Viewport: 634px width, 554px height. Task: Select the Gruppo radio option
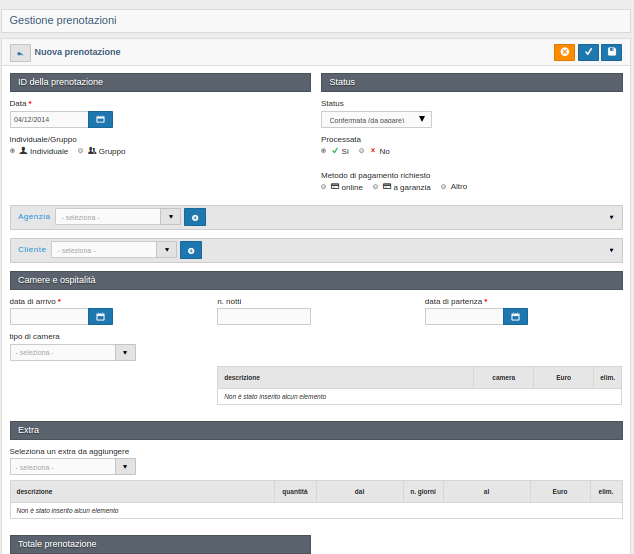click(x=80, y=151)
